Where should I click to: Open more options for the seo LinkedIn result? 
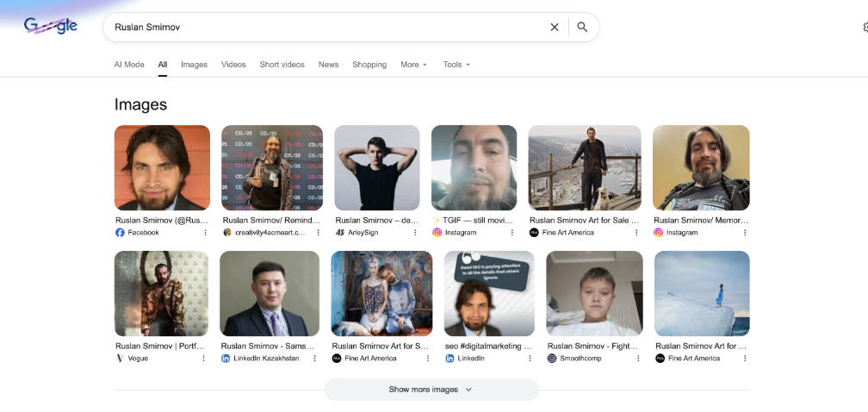(530, 359)
